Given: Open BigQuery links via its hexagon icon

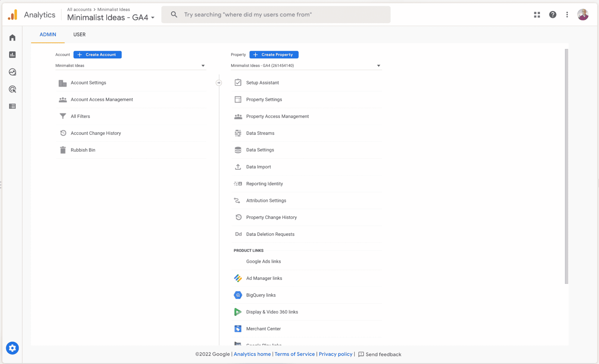Looking at the screenshot, I should tap(238, 295).
